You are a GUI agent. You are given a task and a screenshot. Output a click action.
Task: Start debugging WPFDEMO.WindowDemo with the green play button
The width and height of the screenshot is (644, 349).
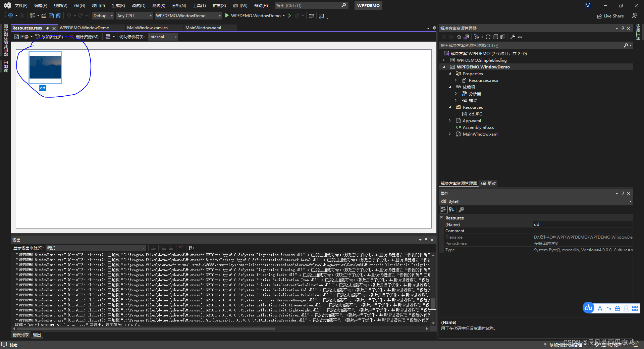coord(227,15)
